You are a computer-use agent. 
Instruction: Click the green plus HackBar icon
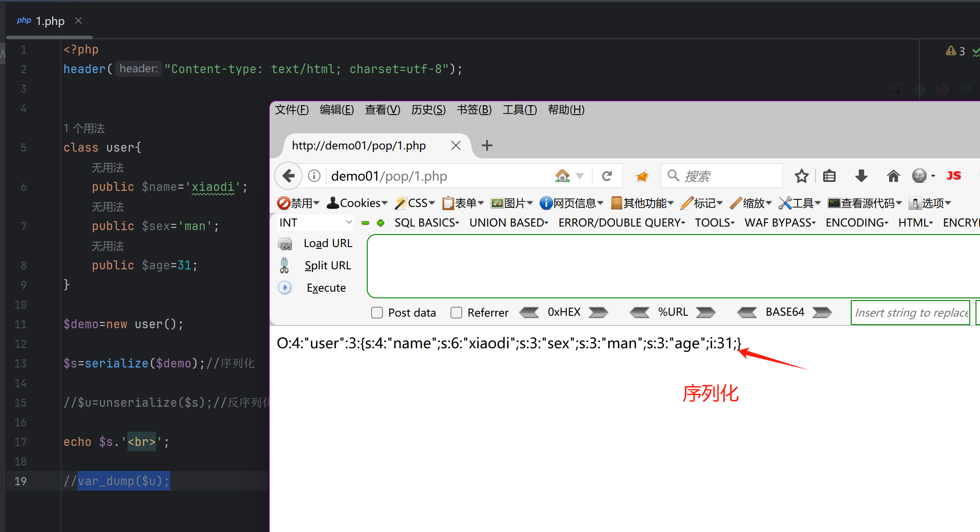[381, 223]
